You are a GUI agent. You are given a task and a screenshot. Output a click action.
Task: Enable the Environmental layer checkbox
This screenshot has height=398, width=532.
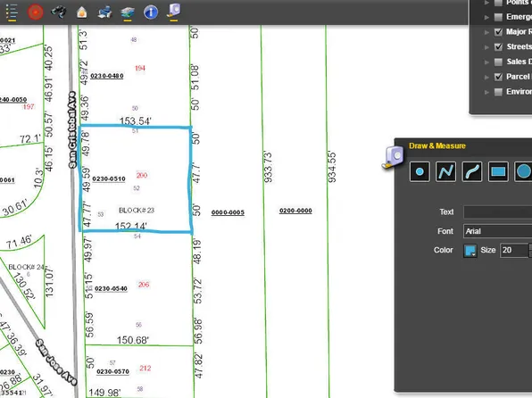(x=498, y=92)
